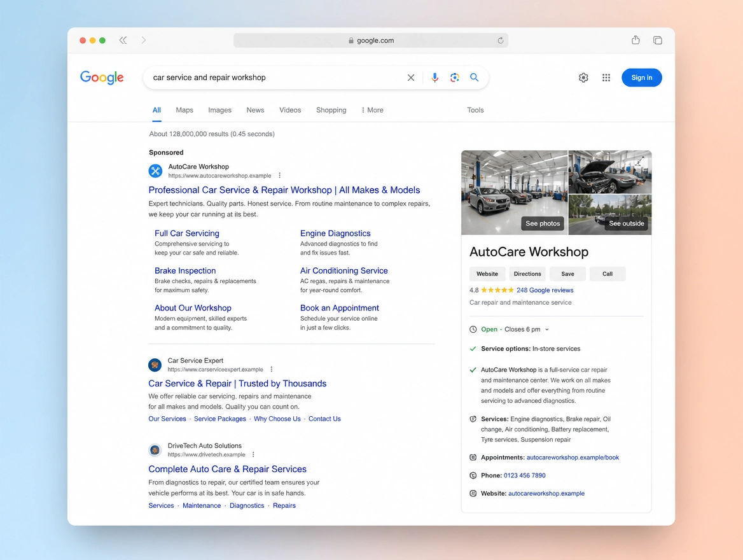743x560 pixels.
Task: Click the phone icon beside Phone number
Action: click(473, 475)
